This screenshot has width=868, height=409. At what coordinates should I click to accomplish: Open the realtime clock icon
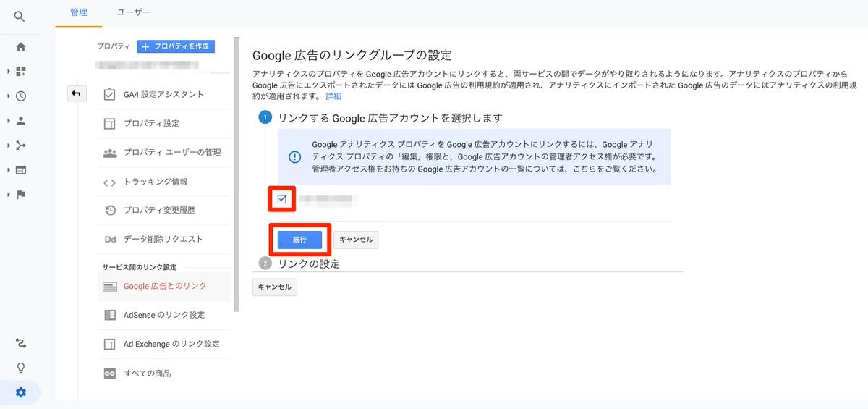tap(21, 96)
